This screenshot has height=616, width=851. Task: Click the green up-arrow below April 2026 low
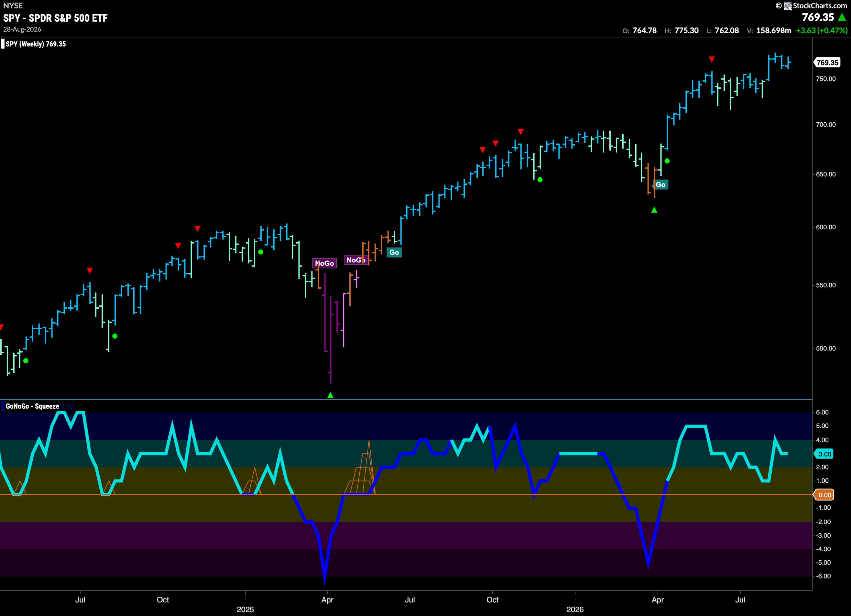pyautogui.click(x=654, y=210)
